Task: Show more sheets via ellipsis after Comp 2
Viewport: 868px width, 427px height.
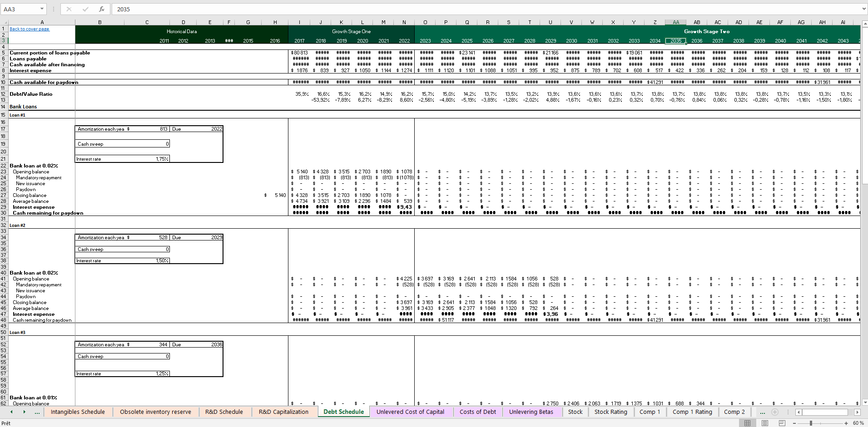Action: [762, 412]
